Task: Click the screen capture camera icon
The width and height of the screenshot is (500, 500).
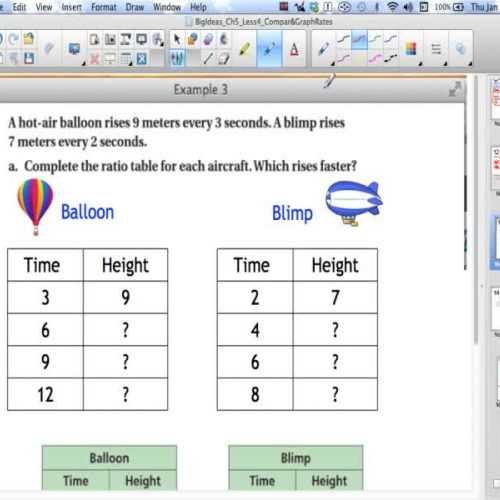Action: pos(110,39)
